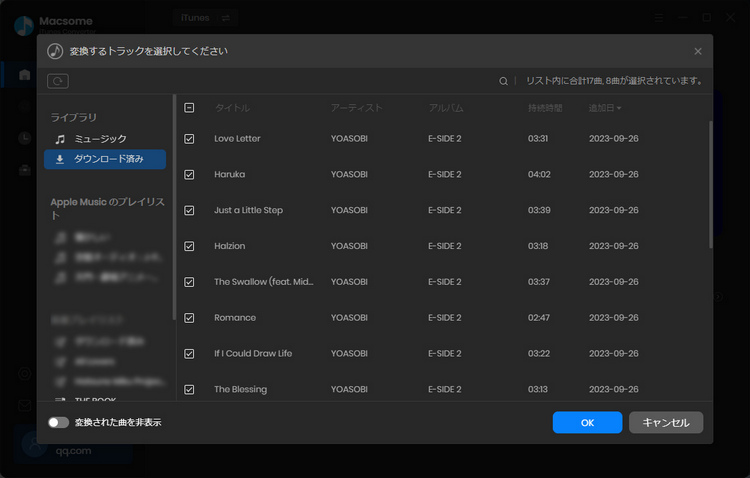
Task: Click the refresh library icon
Action: click(x=58, y=81)
